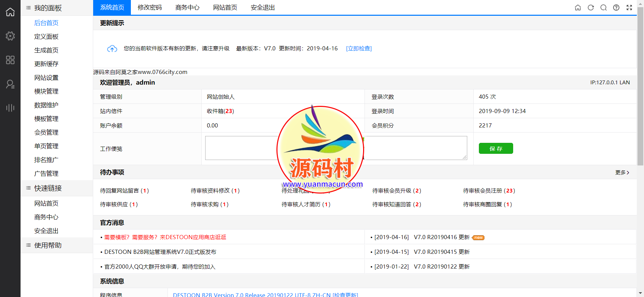Viewport: 644px width, 297px height.
Task: Expand the 使用帮助 section
Action: [x=48, y=245]
